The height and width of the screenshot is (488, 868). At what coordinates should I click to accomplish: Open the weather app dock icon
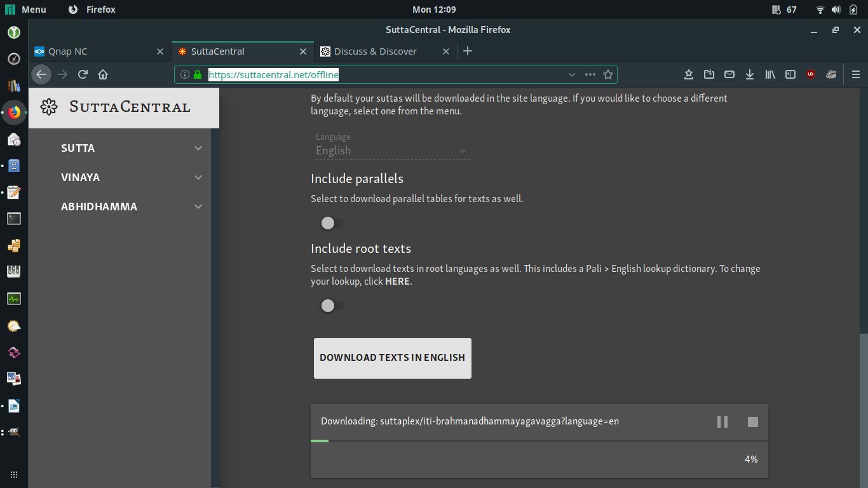14,326
